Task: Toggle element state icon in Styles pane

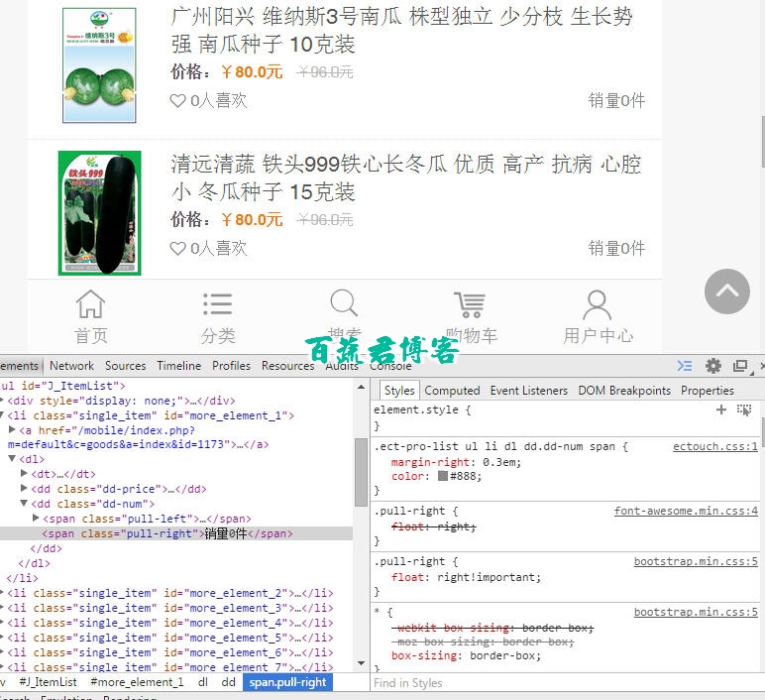Action: (x=744, y=409)
